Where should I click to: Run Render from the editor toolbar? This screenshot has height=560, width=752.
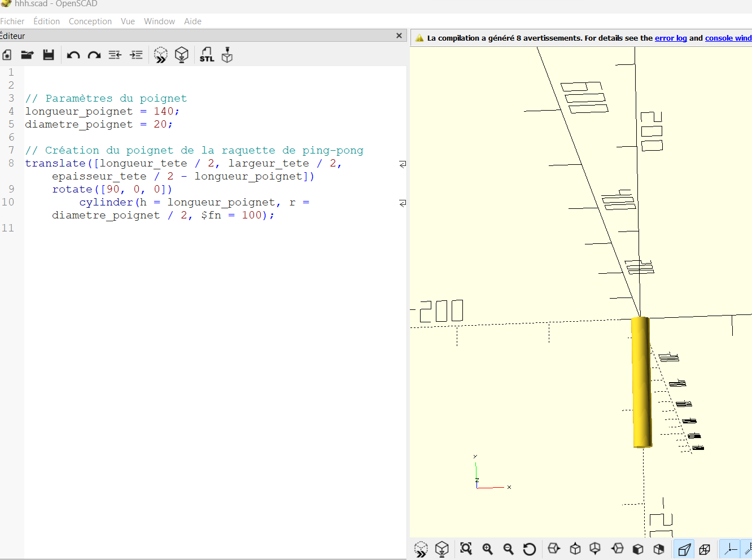(182, 55)
